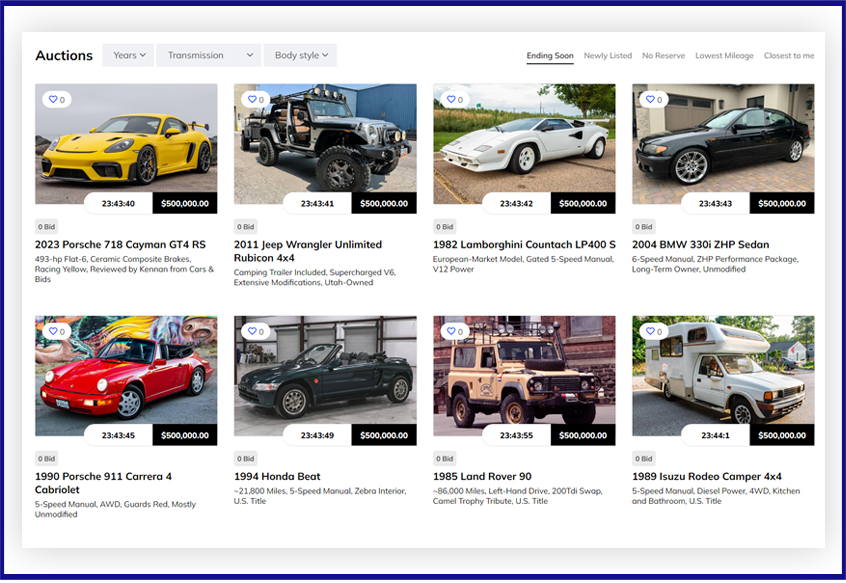The width and height of the screenshot is (846, 583).
Task: Expand the Body style dropdown
Action: click(300, 55)
